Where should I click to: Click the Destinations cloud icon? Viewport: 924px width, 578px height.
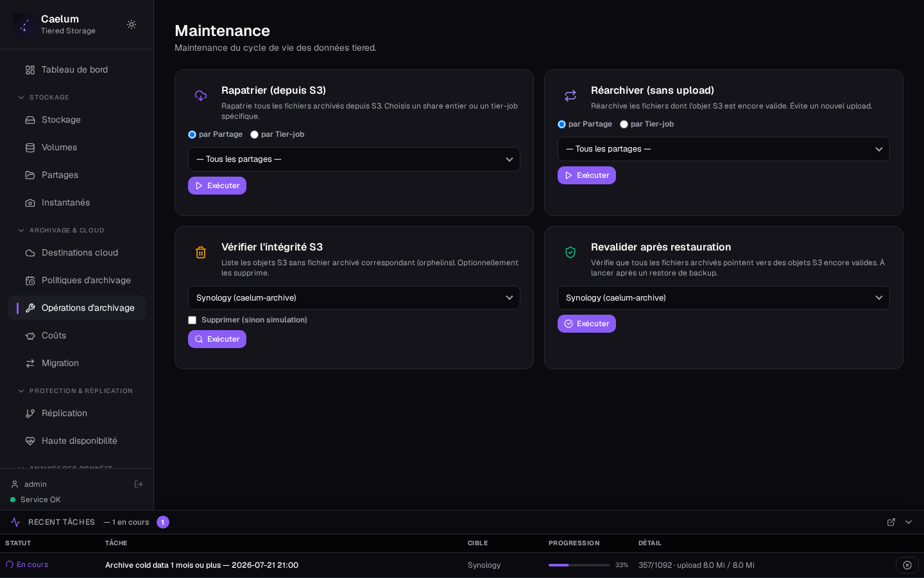click(x=30, y=253)
